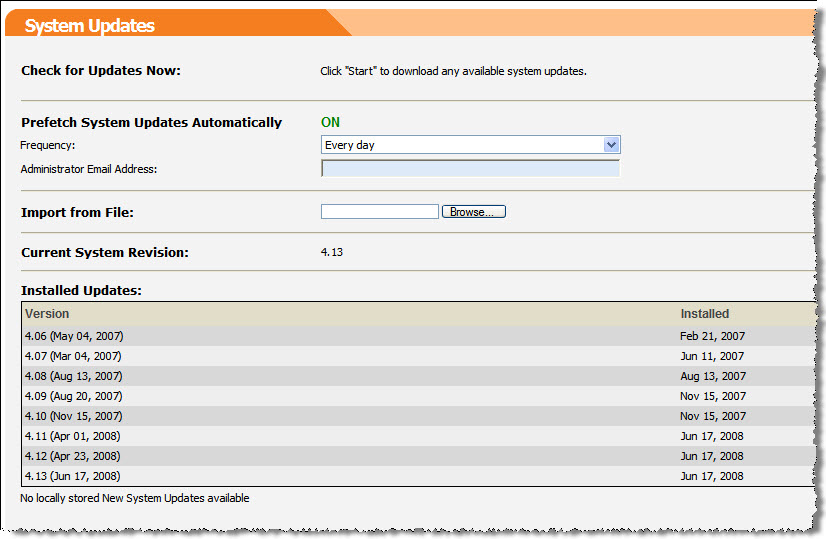
Task: Click the 'Click Start to download' instruction text
Action: (x=452, y=71)
